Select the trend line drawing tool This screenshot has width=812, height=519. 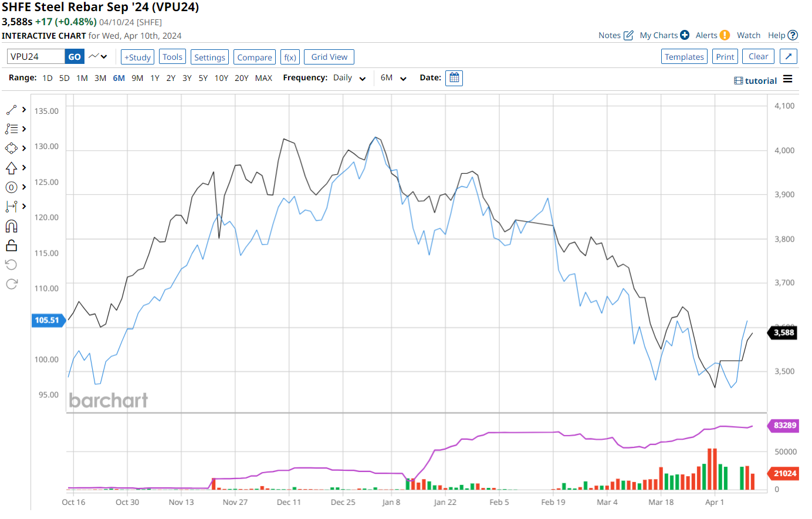tap(11, 110)
